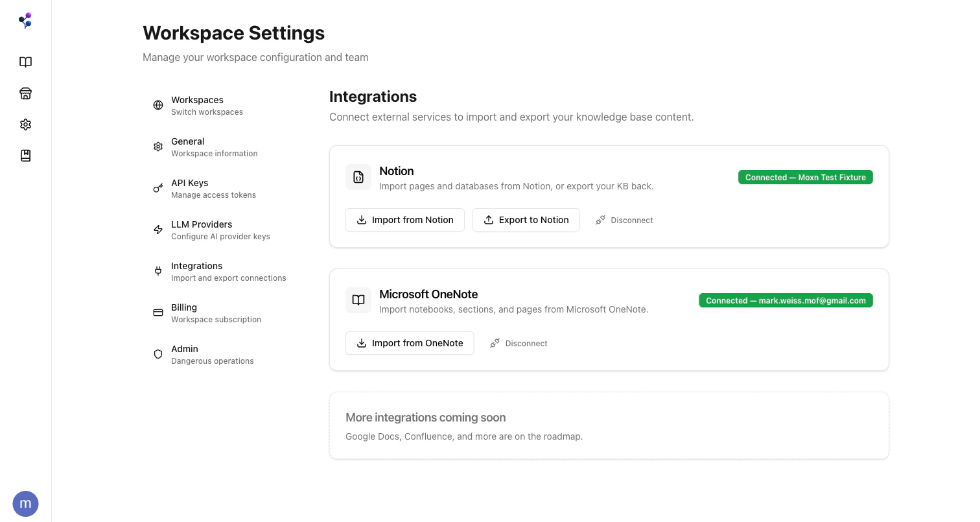
Task: Click the shield icon beside Admin
Action: (x=158, y=354)
